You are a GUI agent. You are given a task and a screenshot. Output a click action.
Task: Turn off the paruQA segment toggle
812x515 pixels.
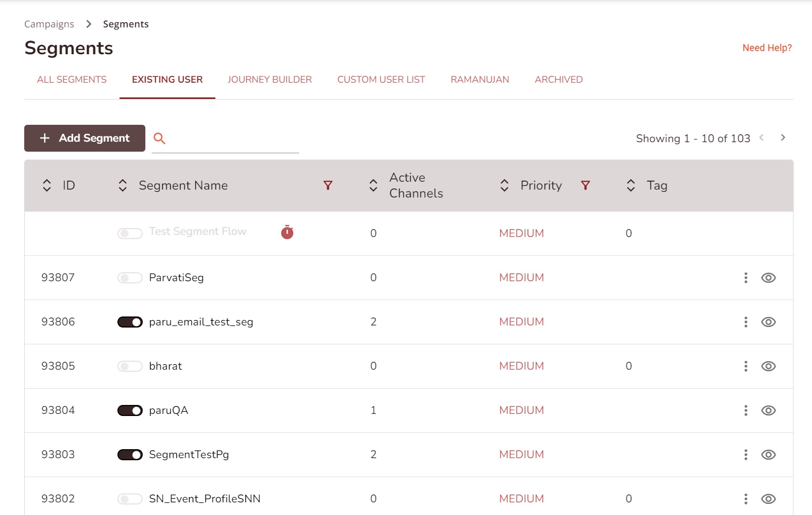pos(130,411)
